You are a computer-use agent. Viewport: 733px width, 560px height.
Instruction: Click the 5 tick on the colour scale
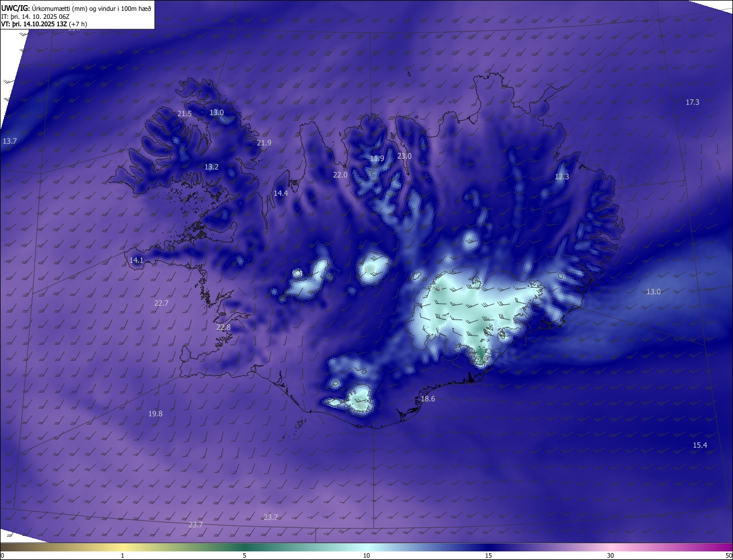(x=245, y=555)
